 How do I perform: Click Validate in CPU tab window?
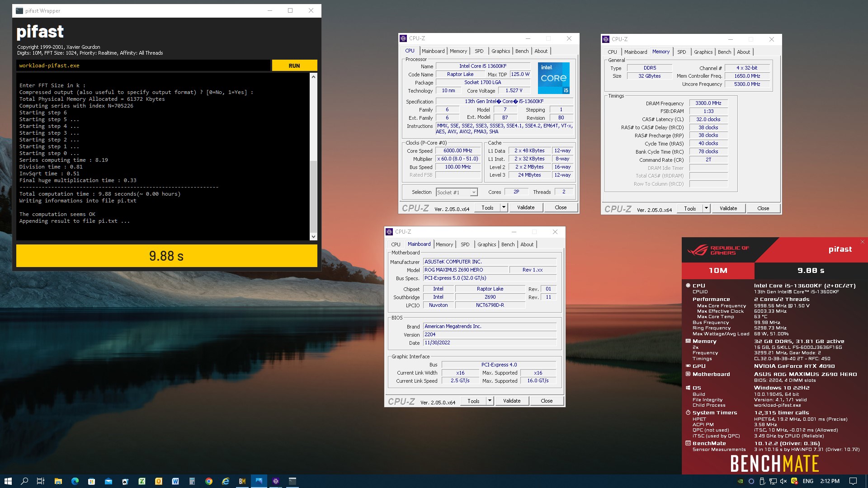pyautogui.click(x=526, y=207)
